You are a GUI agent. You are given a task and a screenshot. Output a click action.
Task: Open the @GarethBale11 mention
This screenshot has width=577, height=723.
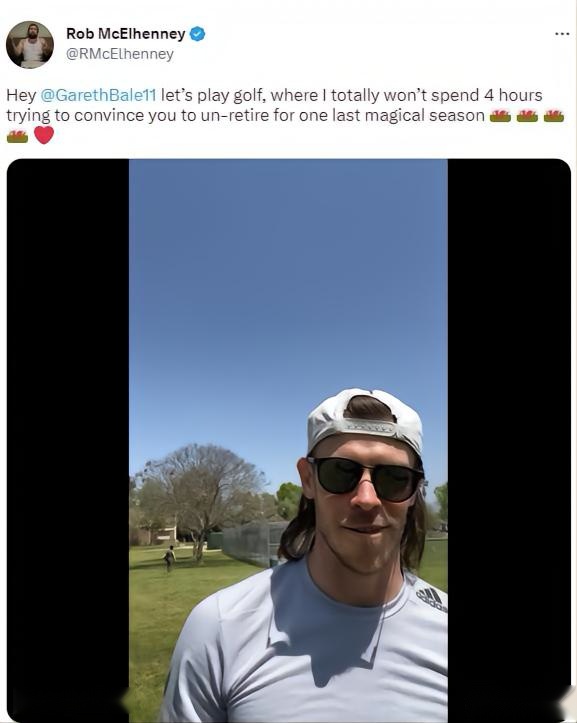(x=98, y=95)
